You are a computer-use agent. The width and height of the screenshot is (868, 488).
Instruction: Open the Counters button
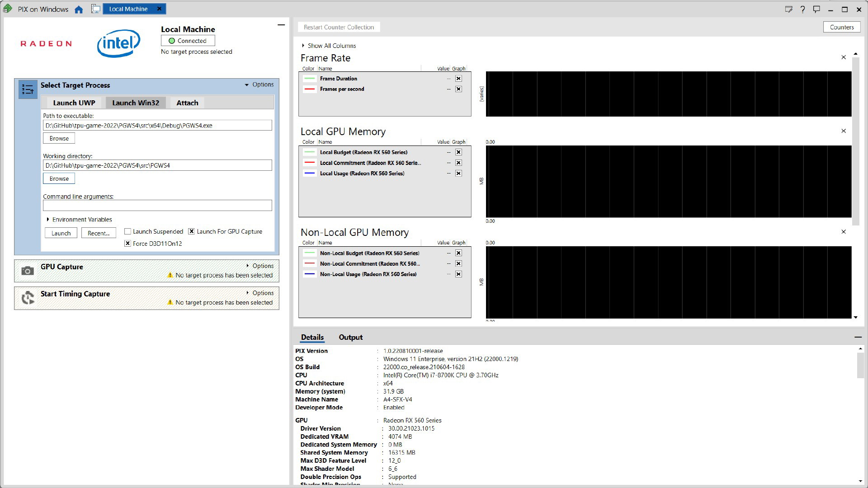842,27
